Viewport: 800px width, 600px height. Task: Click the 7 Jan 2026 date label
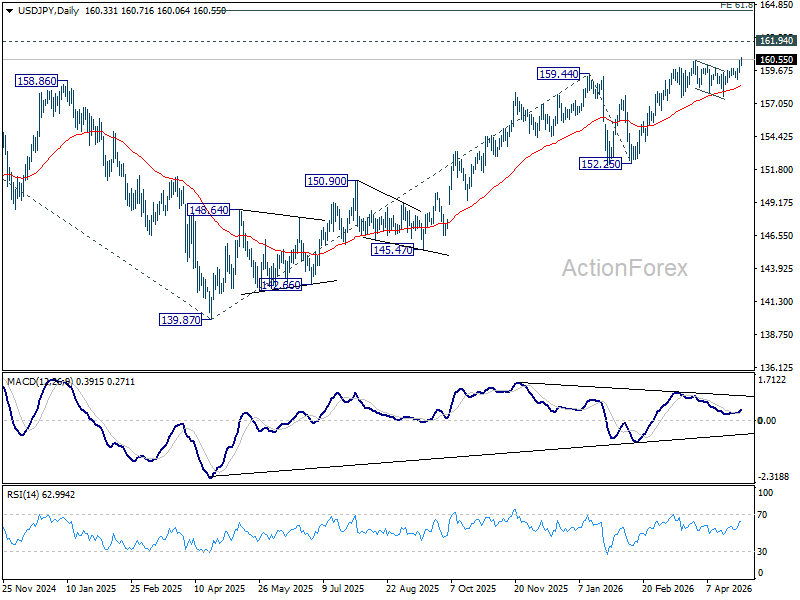(x=601, y=588)
